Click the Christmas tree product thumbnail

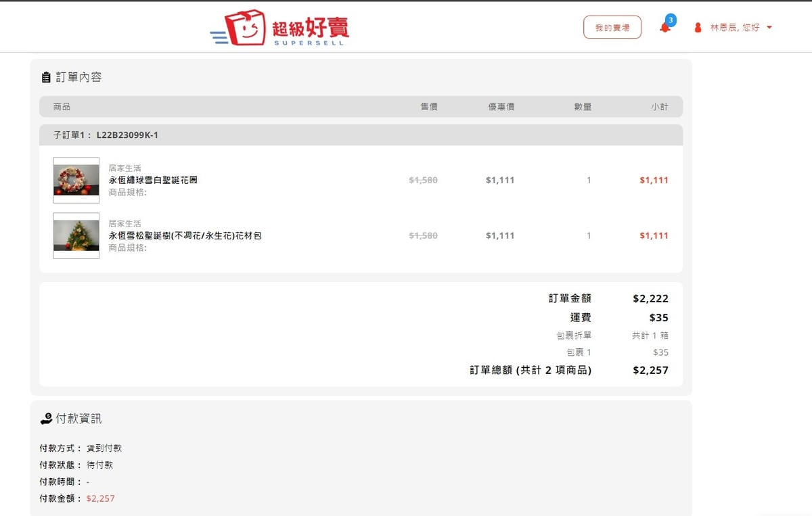tap(76, 235)
